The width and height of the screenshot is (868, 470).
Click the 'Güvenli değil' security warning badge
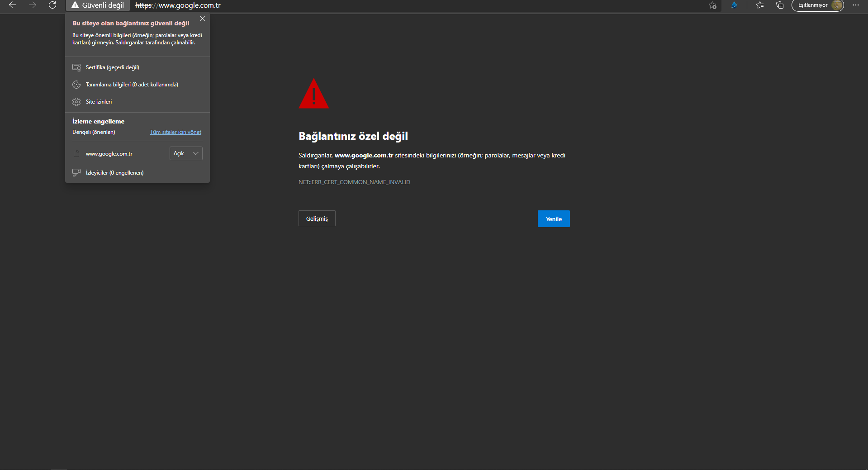coord(98,5)
